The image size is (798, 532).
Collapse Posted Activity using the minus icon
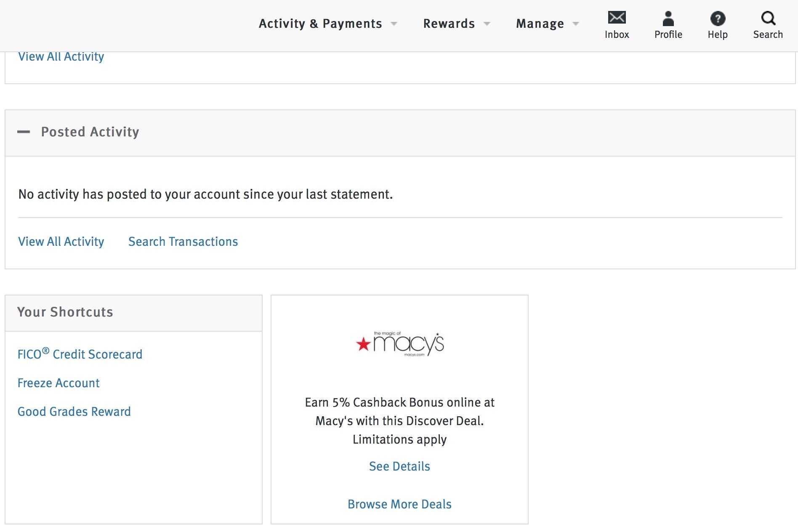(24, 132)
